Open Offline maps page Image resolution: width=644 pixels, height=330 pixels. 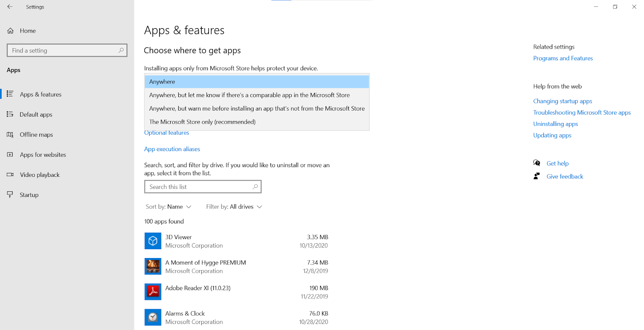pyautogui.click(x=67, y=134)
